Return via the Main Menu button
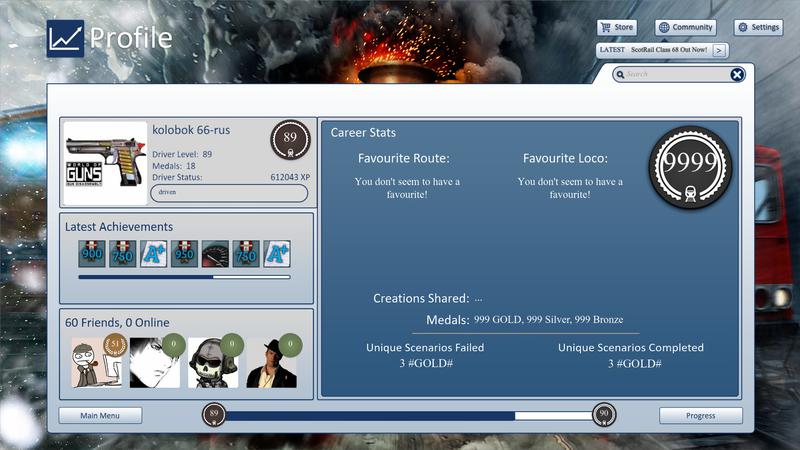Screen dimensions: 800x450 100,415
